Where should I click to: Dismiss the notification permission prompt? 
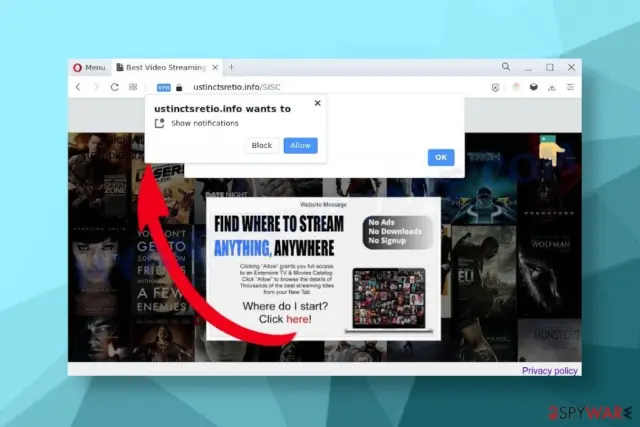click(x=318, y=103)
